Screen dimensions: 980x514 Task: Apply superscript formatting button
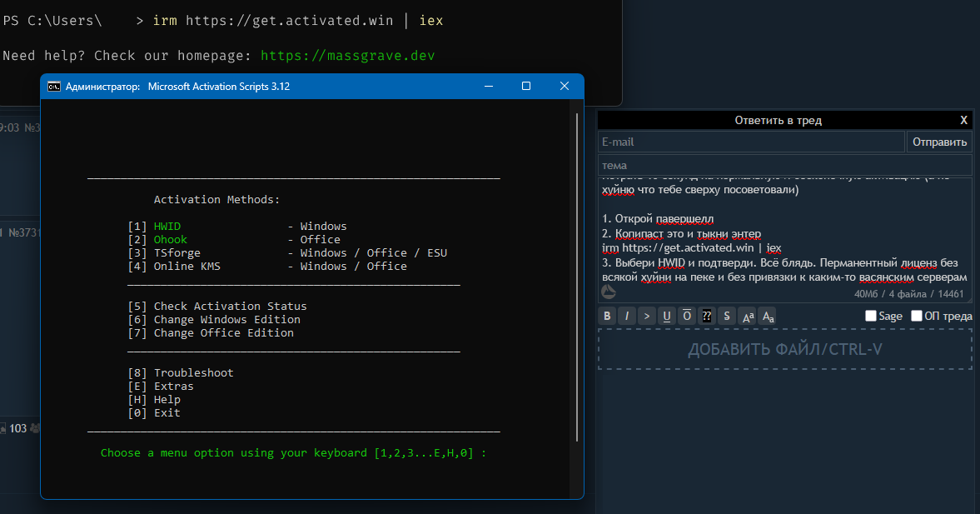(x=749, y=316)
